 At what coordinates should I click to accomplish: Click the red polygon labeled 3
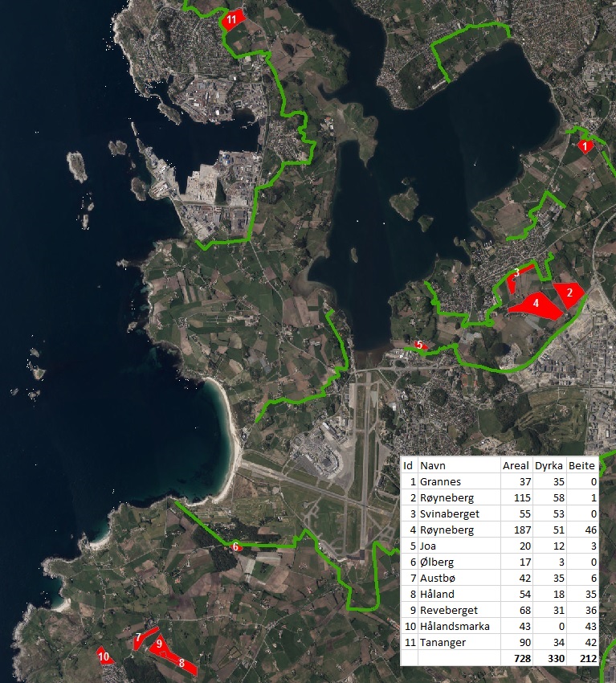pos(513,280)
